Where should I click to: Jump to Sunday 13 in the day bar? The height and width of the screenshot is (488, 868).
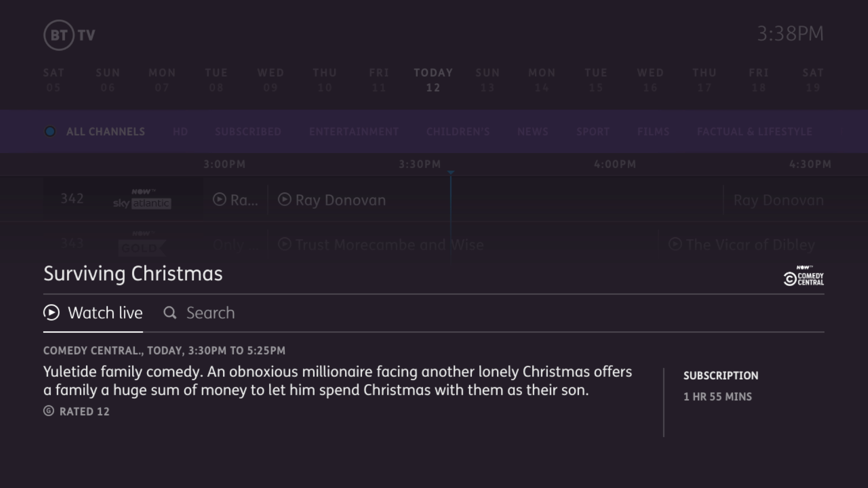[x=487, y=80]
